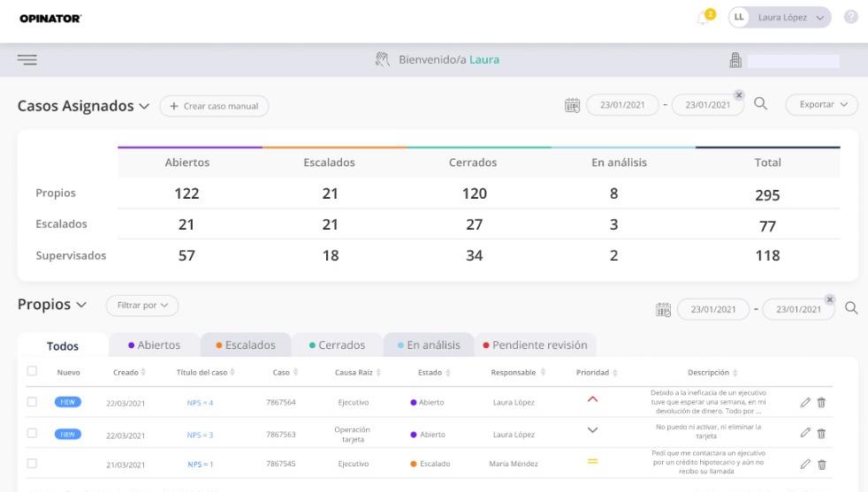The width and height of the screenshot is (868, 492).
Task: Sort by Responsable column arrows
Action: pos(543,372)
